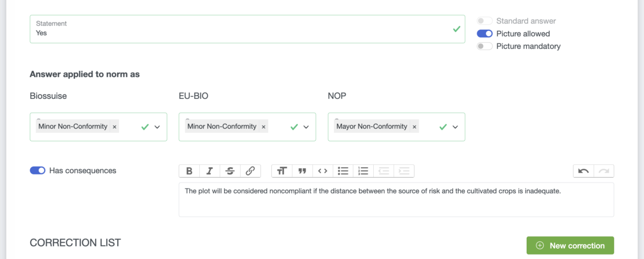Apply strikethrough formatting in editor
Viewport: 644px width, 259px height.
[x=230, y=171]
